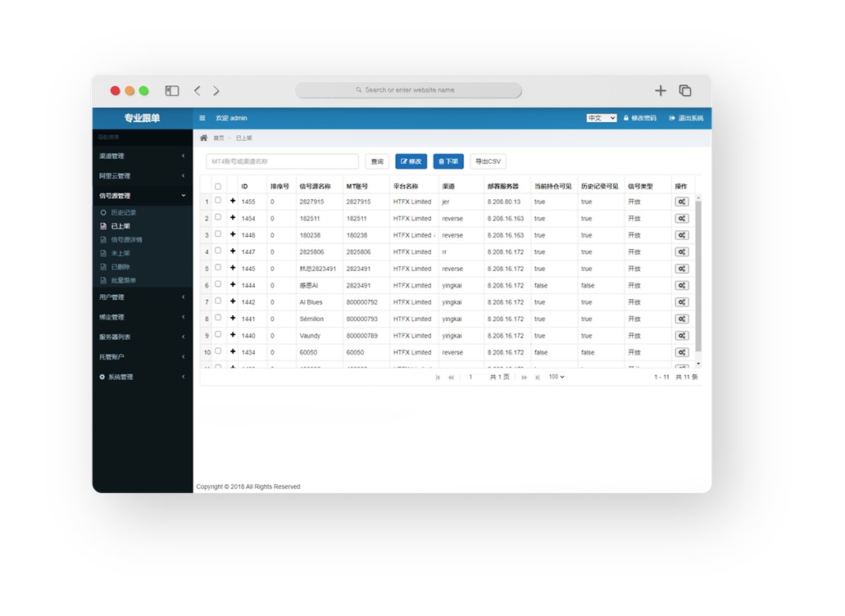Focus the MT4账号或渠道名称 search field
The height and width of the screenshot is (616, 845).
(x=283, y=161)
